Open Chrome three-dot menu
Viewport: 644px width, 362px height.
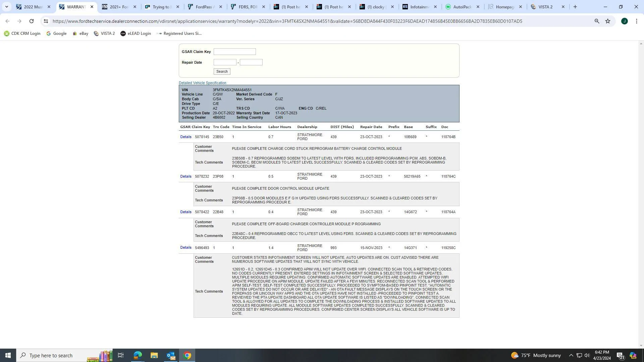click(x=637, y=21)
